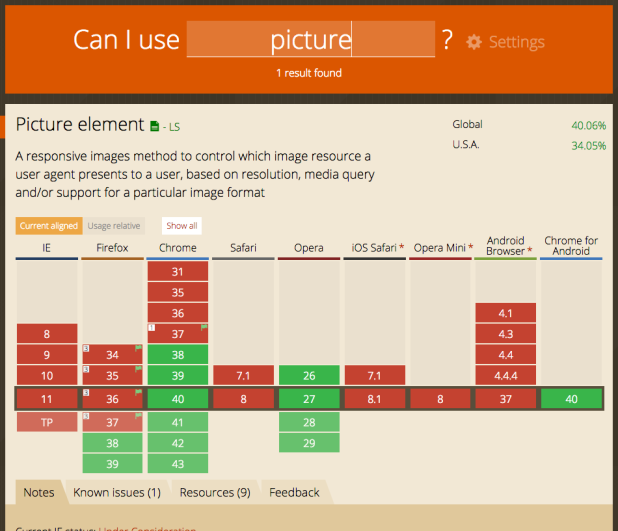Screen dimensions: 618x531
Task: Click the note marker on Firefox 37
Action: tap(87, 415)
